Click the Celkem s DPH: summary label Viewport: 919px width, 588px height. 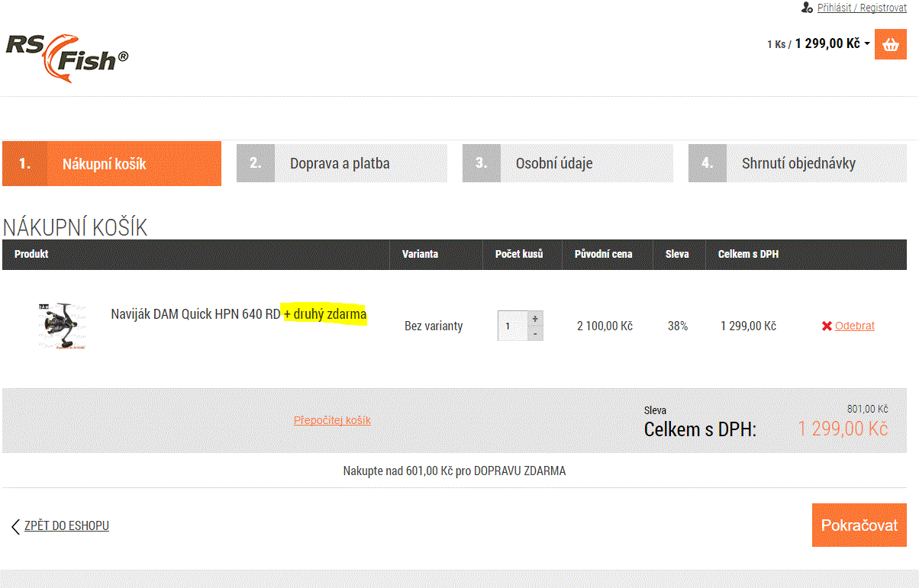(x=700, y=429)
